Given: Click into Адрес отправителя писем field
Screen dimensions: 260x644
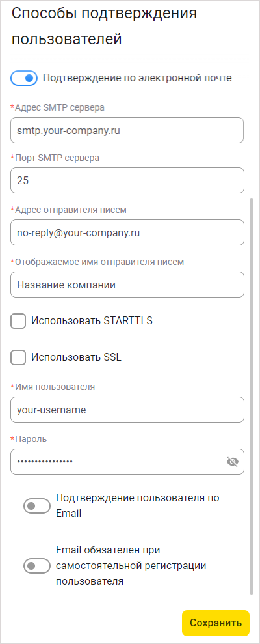Looking at the screenshot, I should click(127, 232).
